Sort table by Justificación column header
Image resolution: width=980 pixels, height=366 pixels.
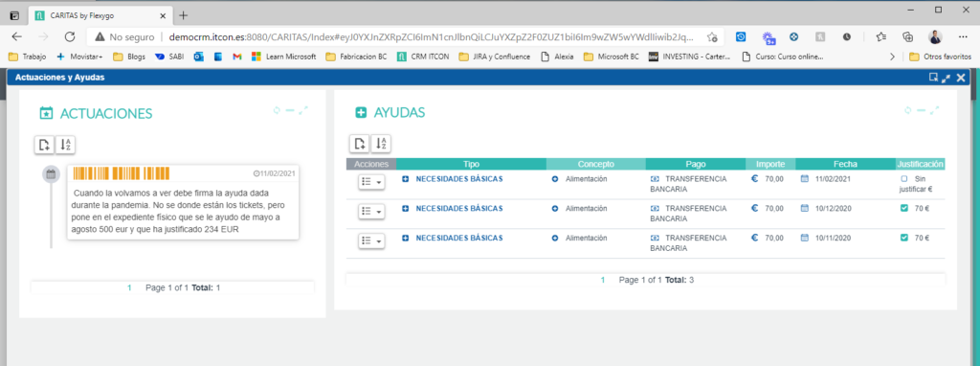coord(920,164)
